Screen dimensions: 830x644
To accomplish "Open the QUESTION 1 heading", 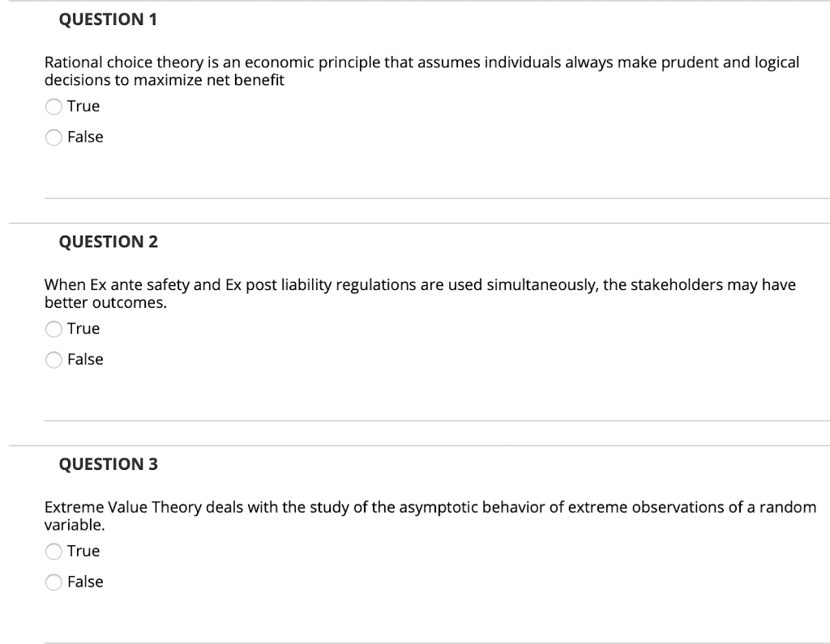I will (x=108, y=19).
